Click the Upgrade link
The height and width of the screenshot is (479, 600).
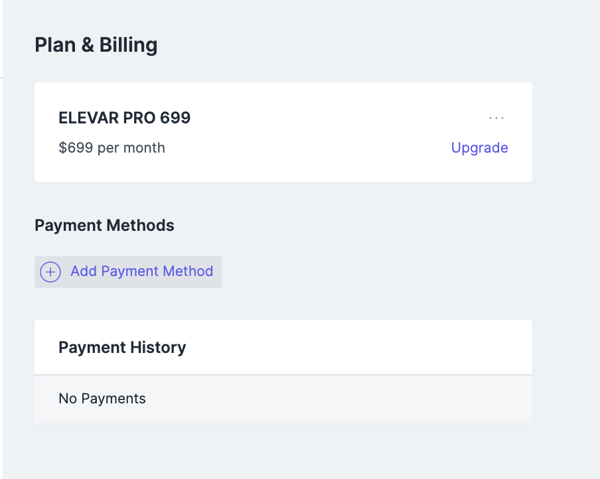click(479, 148)
